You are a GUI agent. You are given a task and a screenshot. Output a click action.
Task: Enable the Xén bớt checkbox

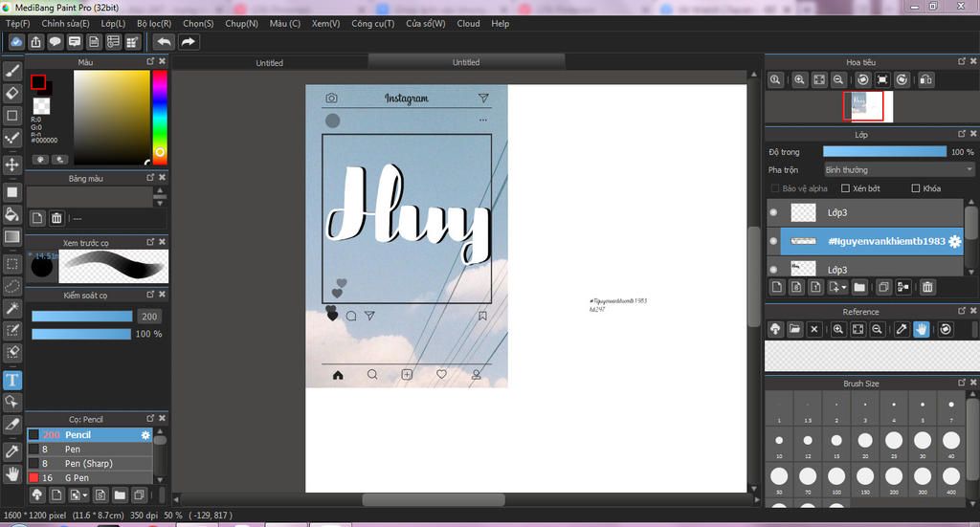(846, 188)
